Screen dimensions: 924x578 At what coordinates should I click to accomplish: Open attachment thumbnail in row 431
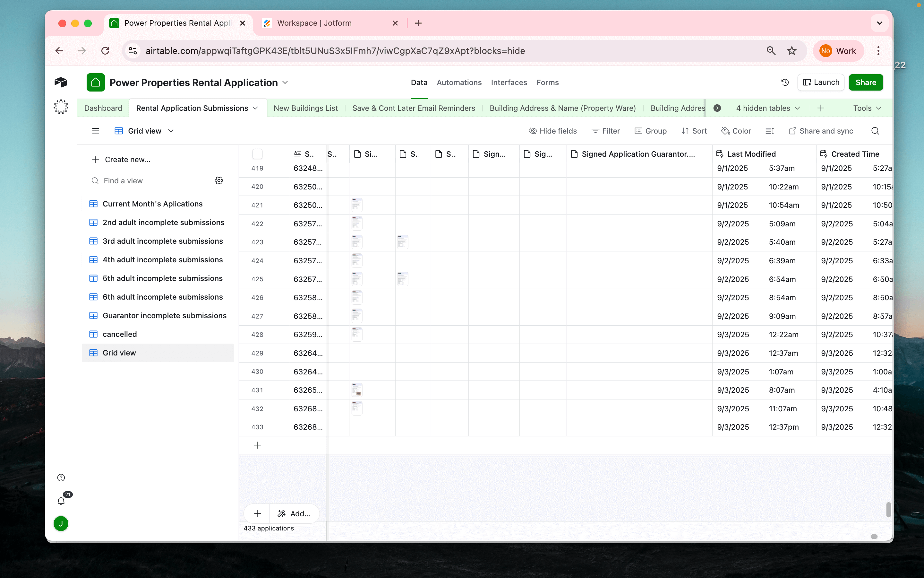357,390
